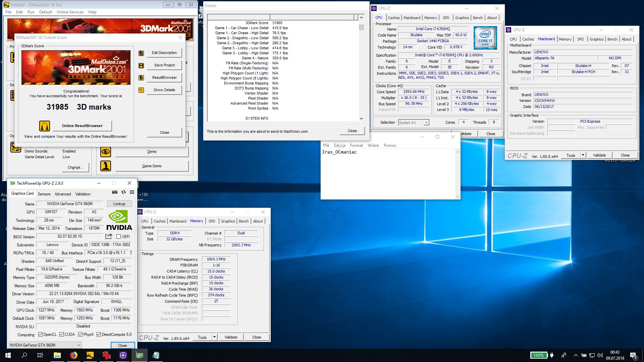
Task: Open the Action Center notifications icon
Action: point(633,355)
